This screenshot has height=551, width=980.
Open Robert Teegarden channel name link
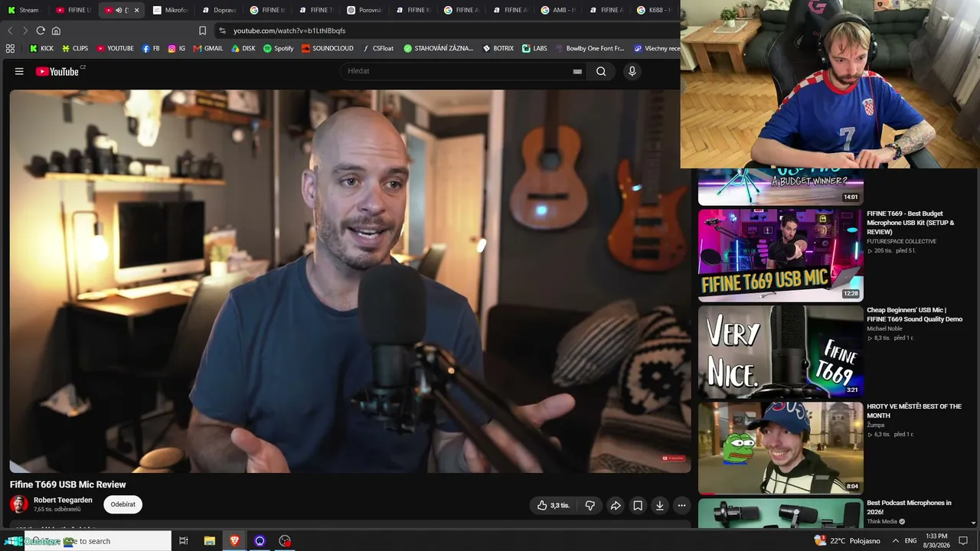coord(63,500)
